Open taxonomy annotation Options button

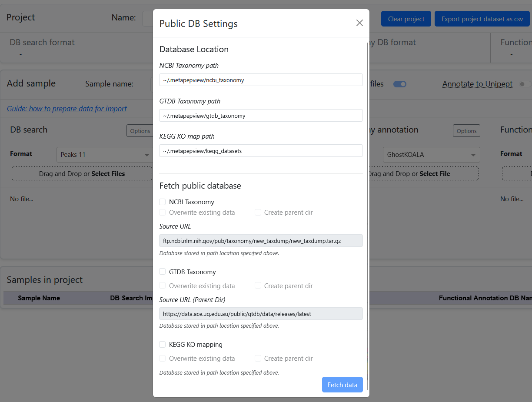[x=466, y=131]
